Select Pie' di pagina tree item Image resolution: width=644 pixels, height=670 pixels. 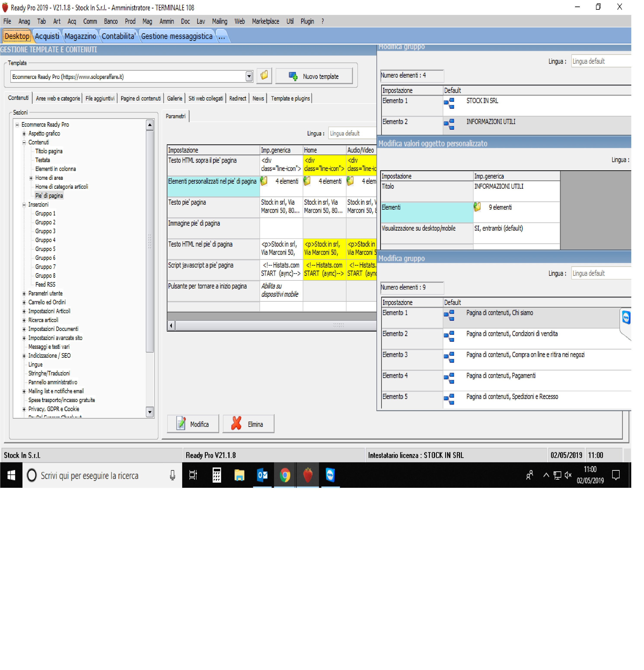click(49, 196)
